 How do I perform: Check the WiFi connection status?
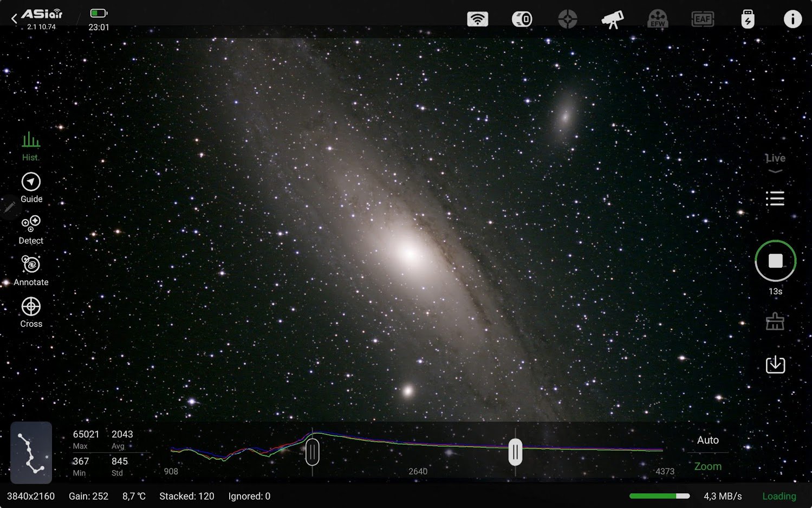pyautogui.click(x=478, y=18)
